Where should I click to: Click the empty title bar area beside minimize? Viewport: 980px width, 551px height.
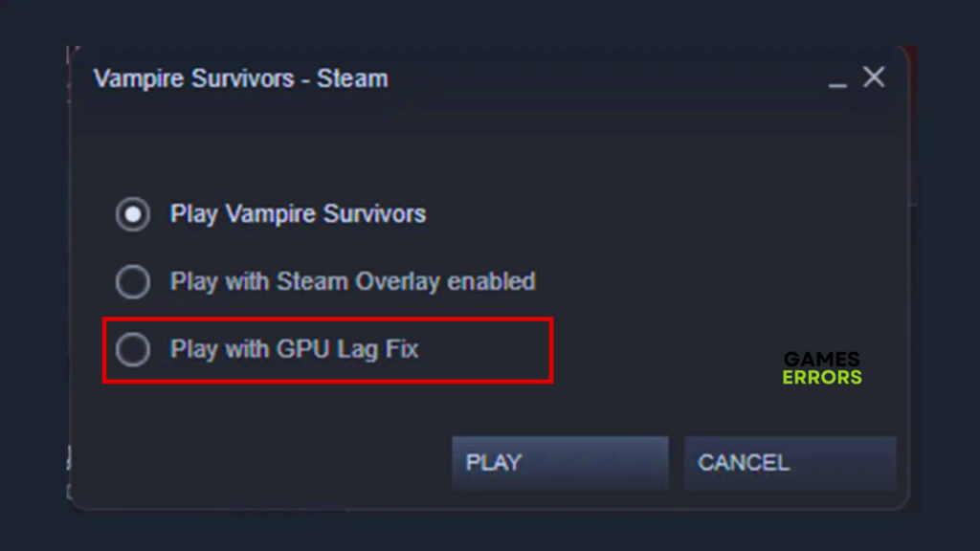pyautogui.click(x=600, y=78)
